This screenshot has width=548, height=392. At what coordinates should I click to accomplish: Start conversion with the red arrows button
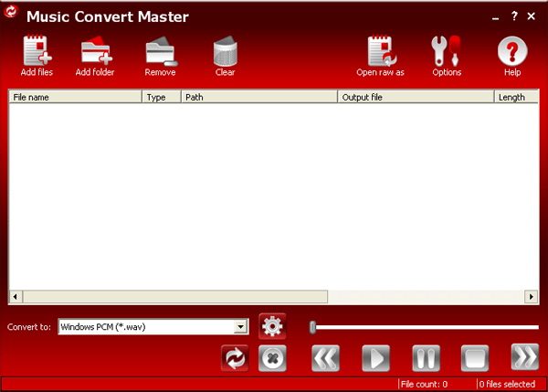235,358
